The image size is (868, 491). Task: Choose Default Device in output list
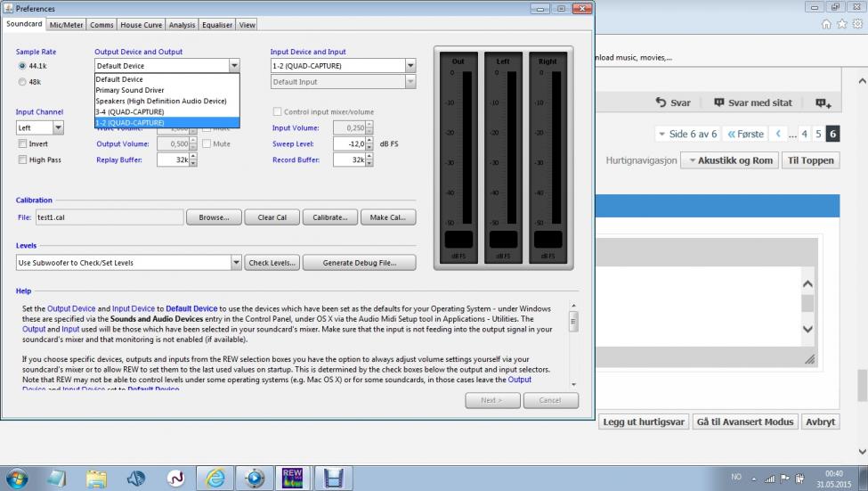tap(166, 79)
